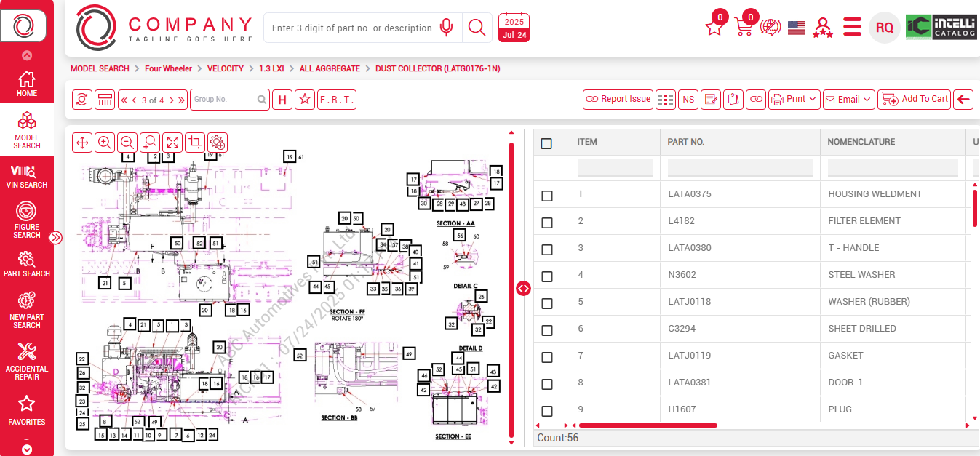This screenshot has width=980, height=456.
Task: Click the US flag language icon
Action: pos(797,28)
